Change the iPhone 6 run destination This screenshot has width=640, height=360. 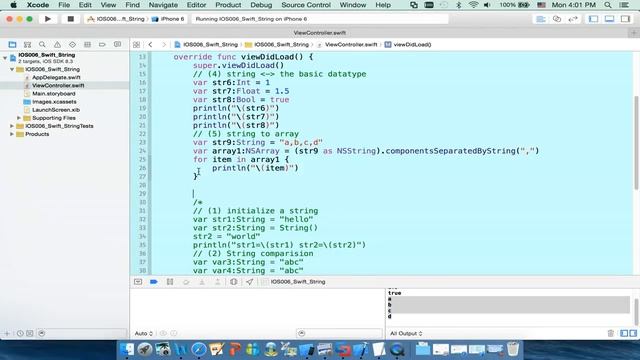(x=168, y=19)
